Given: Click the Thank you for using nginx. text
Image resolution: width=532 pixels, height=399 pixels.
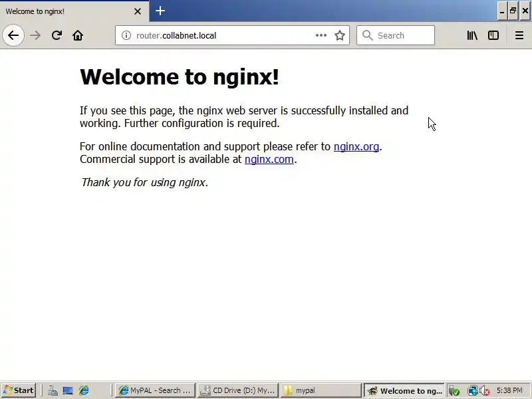Looking at the screenshot, I should 144,182.
